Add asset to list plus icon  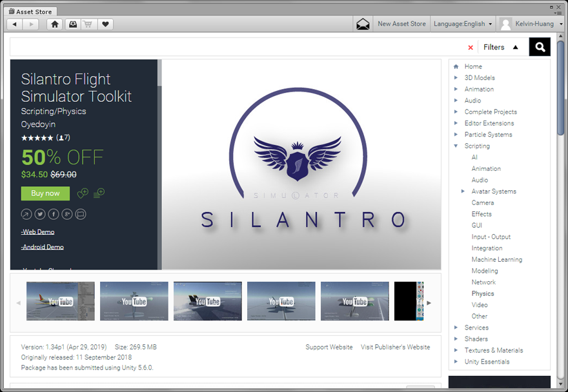[x=99, y=193]
